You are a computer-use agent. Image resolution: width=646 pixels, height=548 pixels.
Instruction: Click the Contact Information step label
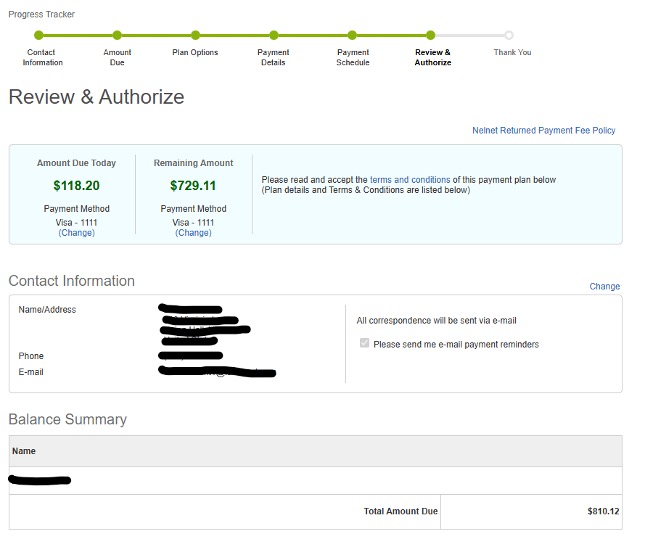42,57
